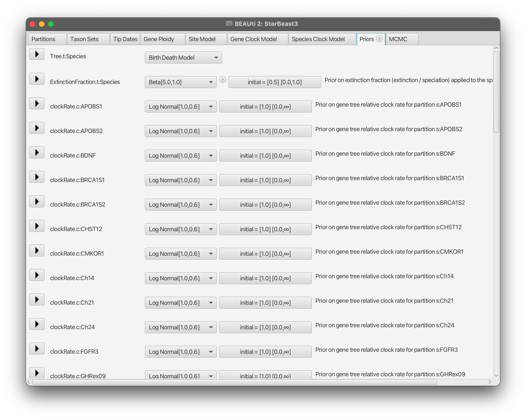The height and width of the screenshot is (420, 526).
Task: Expand clockRate.c:BDNF prior details
Action: [x=37, y=152]
